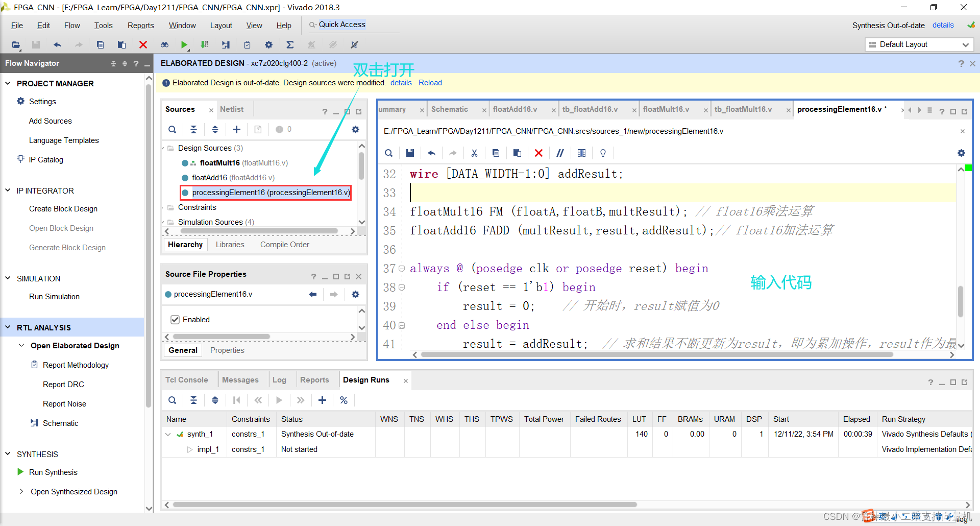Image resolution: width=980 pixels, height=526 pixels.
Task: Open the Flow menu
Action: tap(72, 26)
